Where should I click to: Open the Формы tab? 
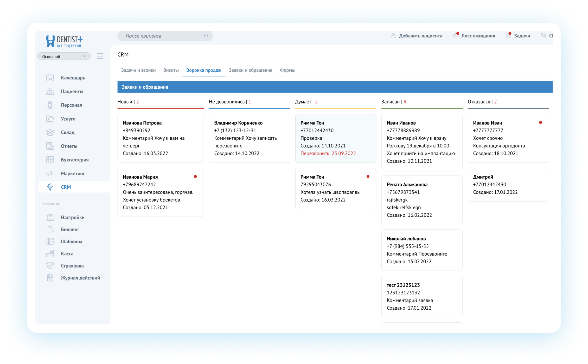287,70
